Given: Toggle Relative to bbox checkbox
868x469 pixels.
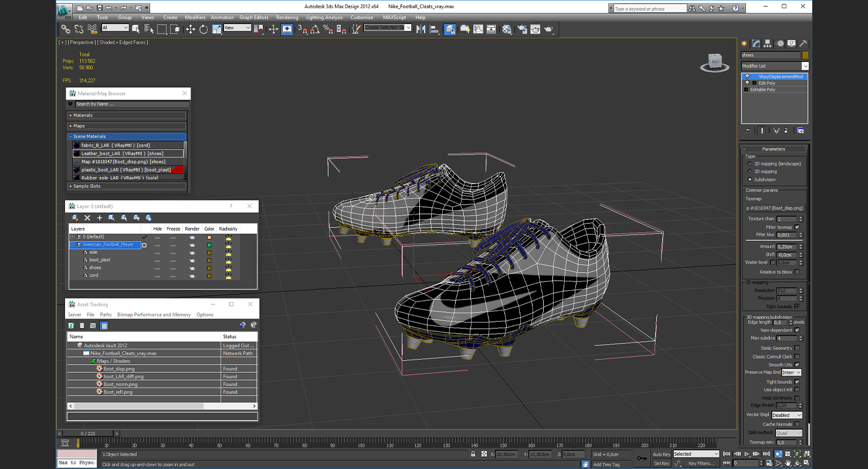Looking at the screenshot, I should [x=797, y=272].
